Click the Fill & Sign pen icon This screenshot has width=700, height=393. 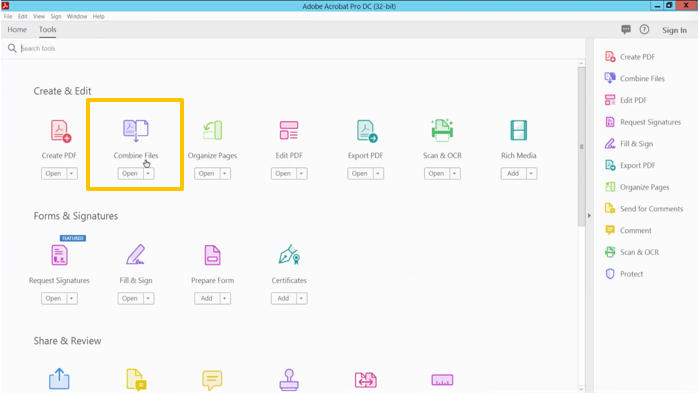coord(136,255)
